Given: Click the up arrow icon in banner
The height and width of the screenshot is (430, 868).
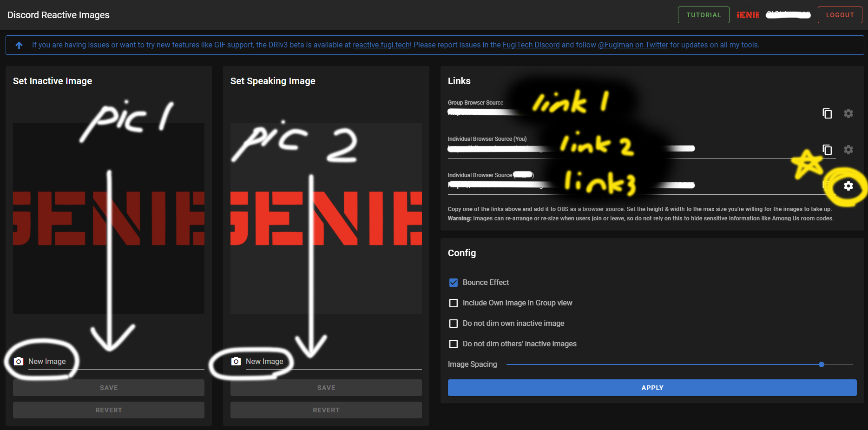Looking at the screenshot, I should click(x=19, y=45).
